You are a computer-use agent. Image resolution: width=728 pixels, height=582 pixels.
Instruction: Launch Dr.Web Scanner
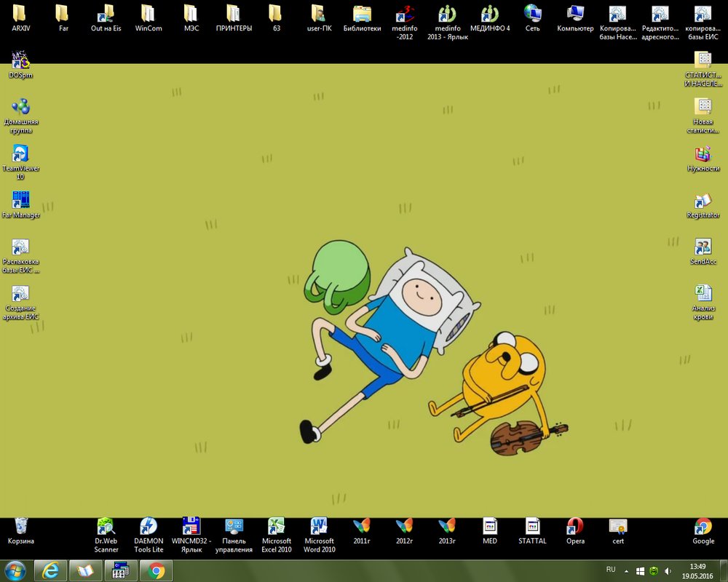(106, 535)
